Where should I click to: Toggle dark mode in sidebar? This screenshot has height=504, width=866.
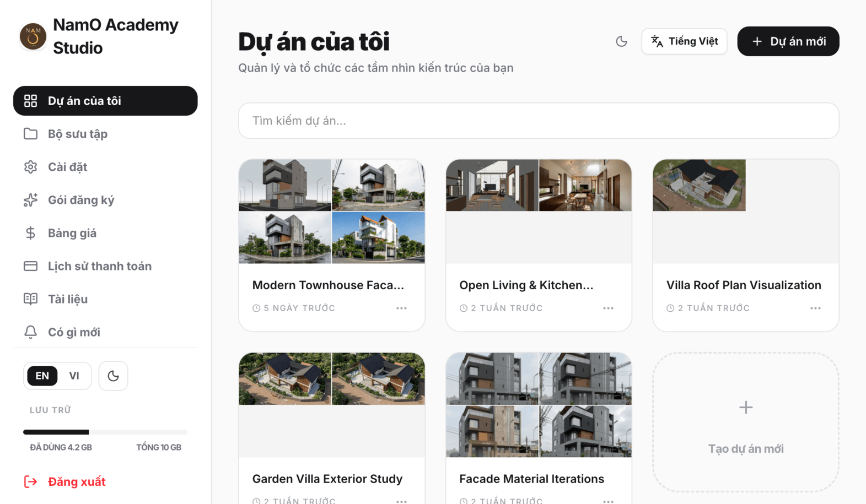(x=113, y=376)
